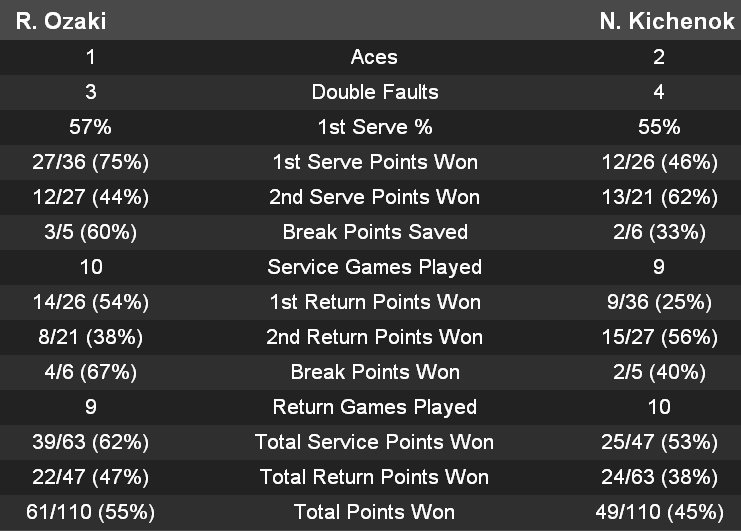The image size is (741, 531).
Task: Click the Total Service Points Won label
Action: (374, 442)
